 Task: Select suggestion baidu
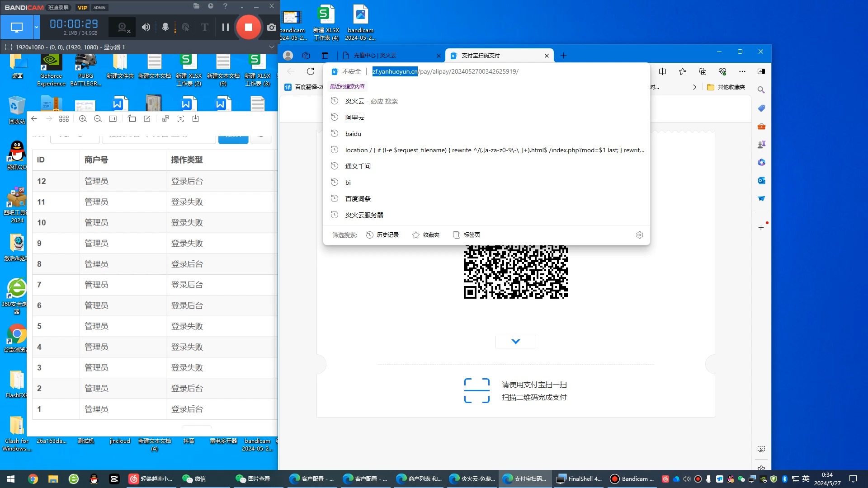tap(486, 134)
